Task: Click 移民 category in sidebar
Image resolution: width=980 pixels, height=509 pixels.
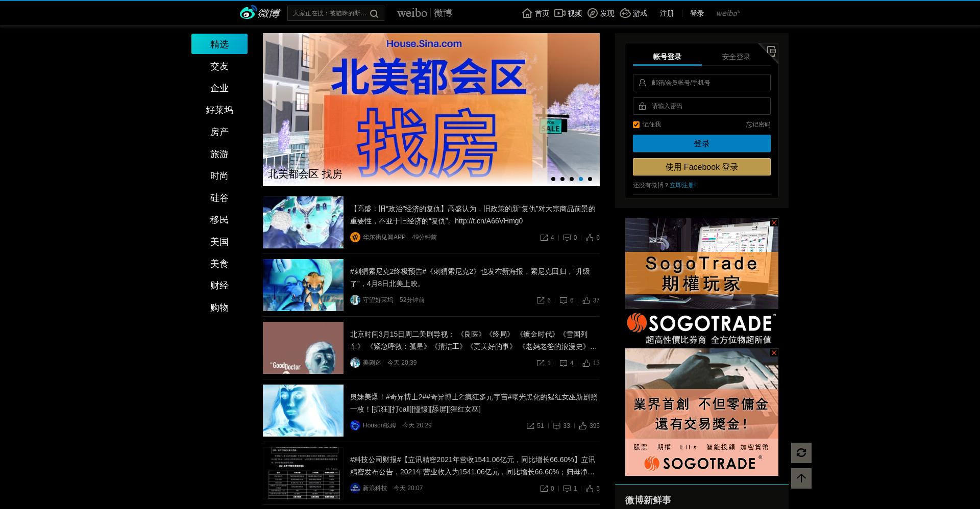Action: (x=219, y=220)
